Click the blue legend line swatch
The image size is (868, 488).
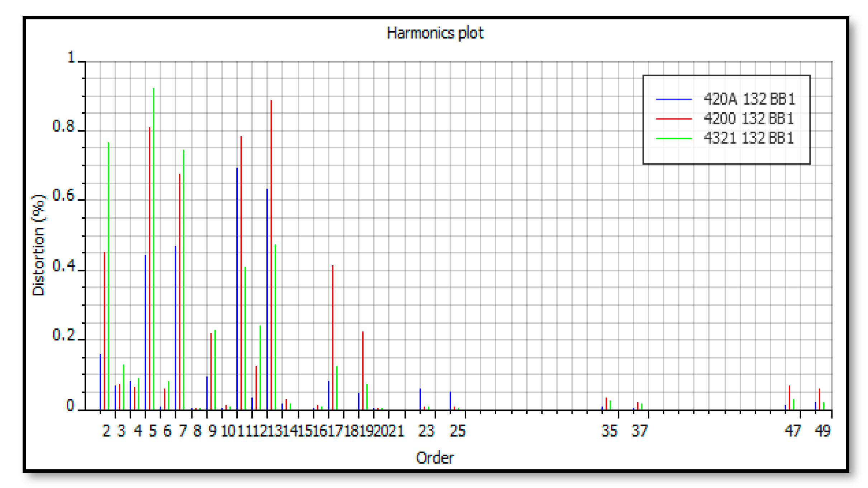(x=673, y=99)
